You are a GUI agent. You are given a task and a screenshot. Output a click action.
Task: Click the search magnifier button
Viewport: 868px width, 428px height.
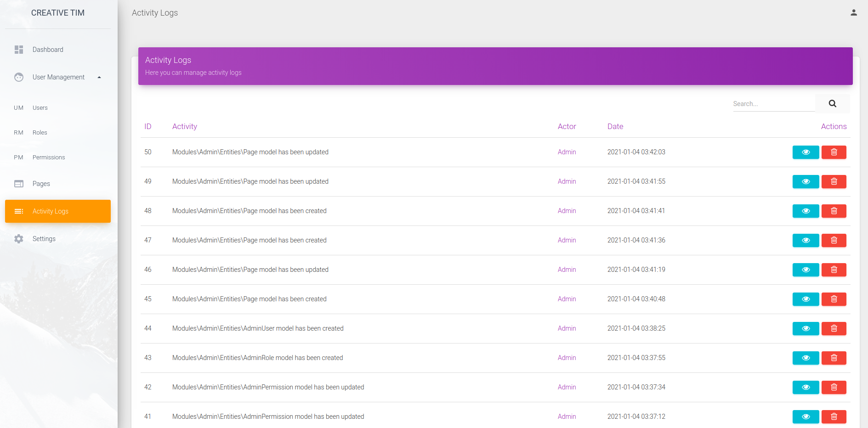point(832,104)
